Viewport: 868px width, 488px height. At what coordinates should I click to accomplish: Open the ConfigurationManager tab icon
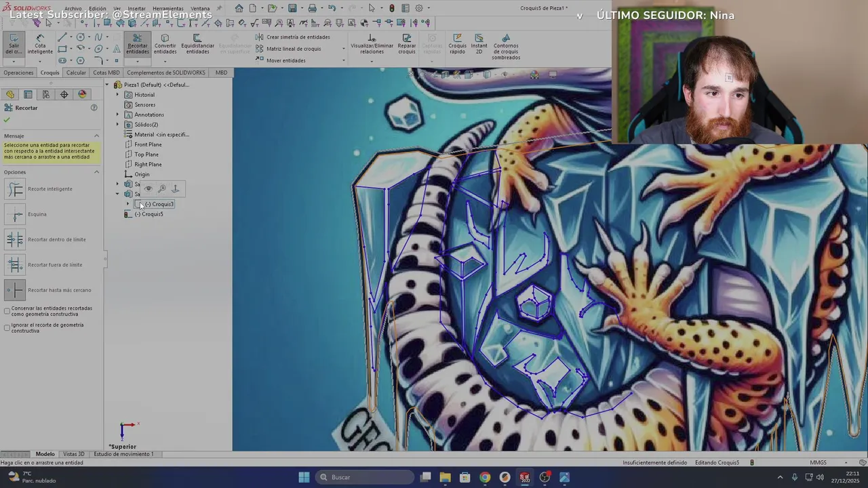[46, 94]
